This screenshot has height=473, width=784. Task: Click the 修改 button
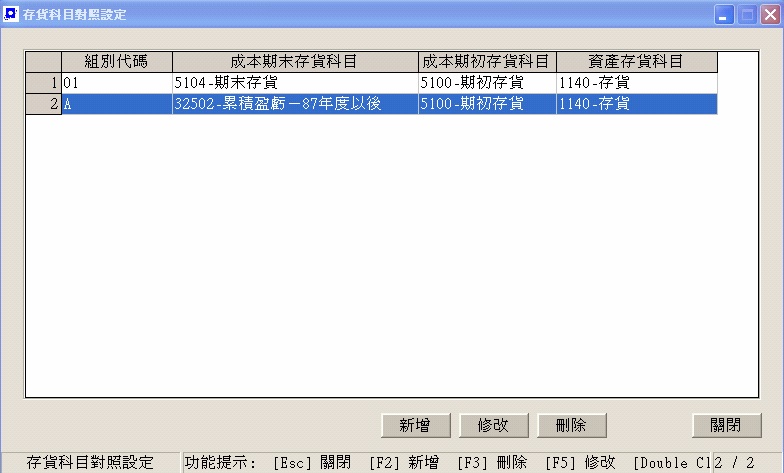(x=494, y=426)
